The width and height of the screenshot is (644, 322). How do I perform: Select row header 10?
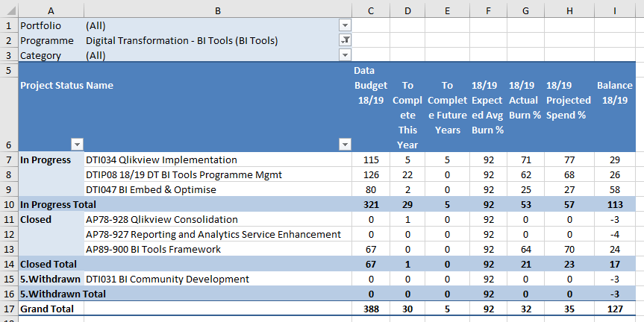(9, 204)
